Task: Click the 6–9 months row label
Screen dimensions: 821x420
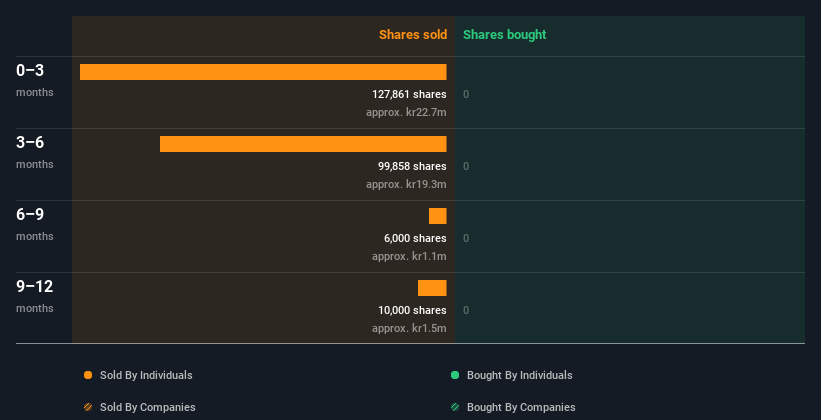Action: tap(35, 224)
